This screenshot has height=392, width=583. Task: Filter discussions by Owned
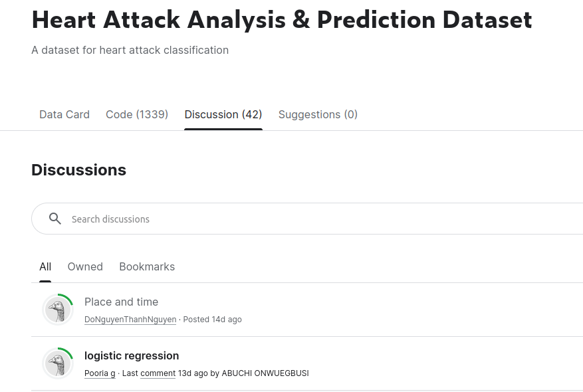tap(85, 266)
